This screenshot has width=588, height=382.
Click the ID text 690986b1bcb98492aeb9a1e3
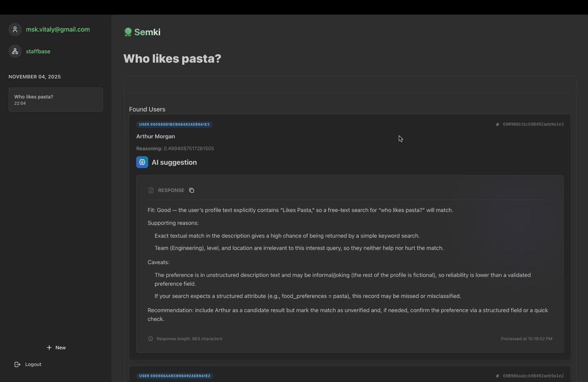click(533, 124)
